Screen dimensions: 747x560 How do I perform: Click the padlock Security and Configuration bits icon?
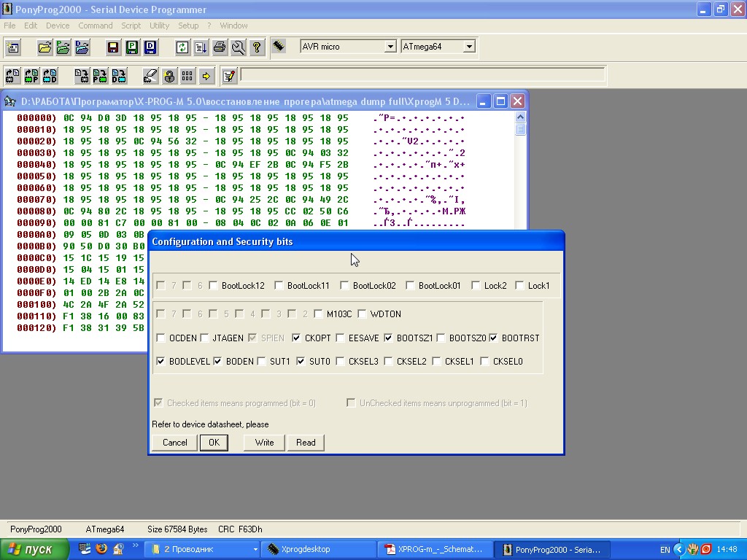pyautogui.click(x=169, y=76)
